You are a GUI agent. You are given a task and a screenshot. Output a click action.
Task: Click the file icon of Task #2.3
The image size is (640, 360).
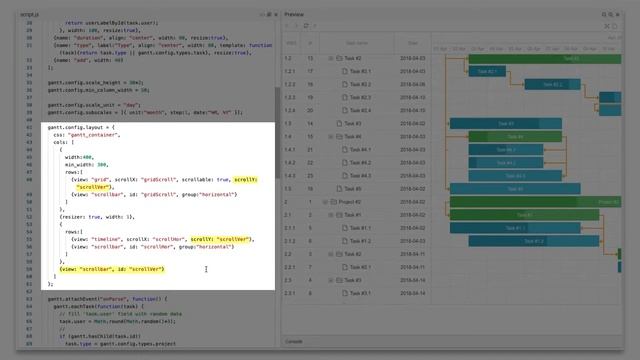pyautogui.click(x=345, y=98)
